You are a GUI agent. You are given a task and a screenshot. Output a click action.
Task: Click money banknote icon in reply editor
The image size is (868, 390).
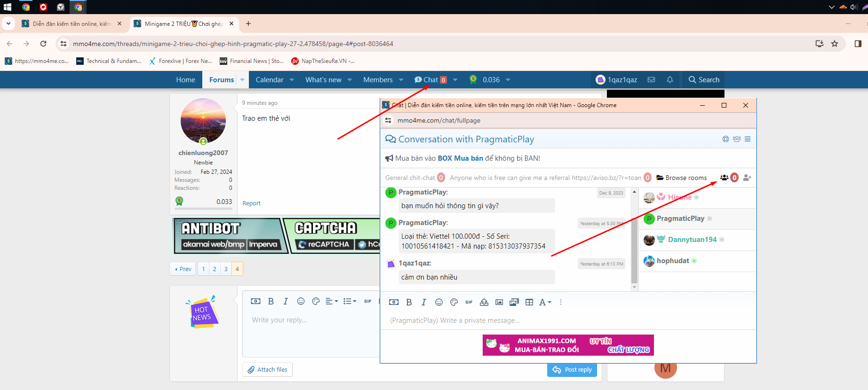(x=255, y=301)
